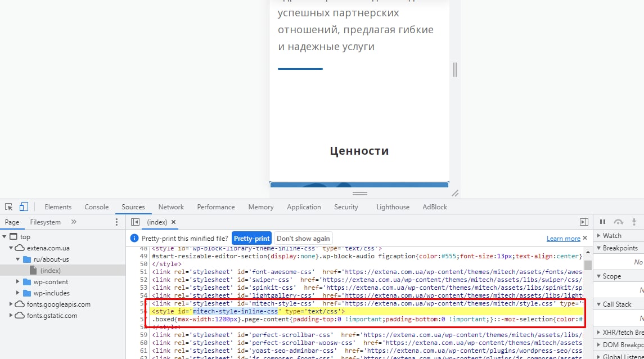The height and width of the screenshot is (359, 644).
Task: Expand fonts.googleapis.com domain node
Action: pos(11,304)
